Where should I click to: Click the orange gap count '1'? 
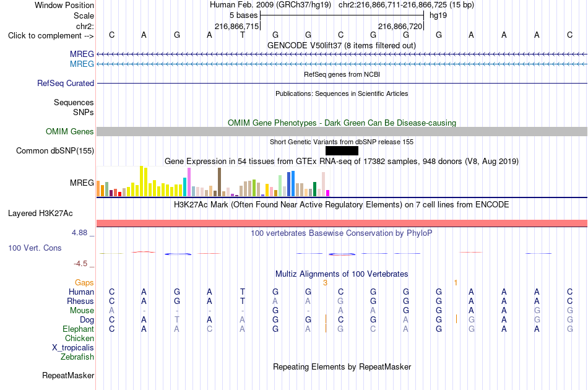click(x=456, y=283)
